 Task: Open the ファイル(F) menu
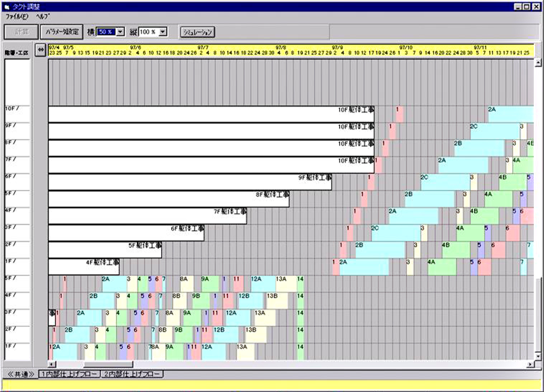tap(17, 16)
